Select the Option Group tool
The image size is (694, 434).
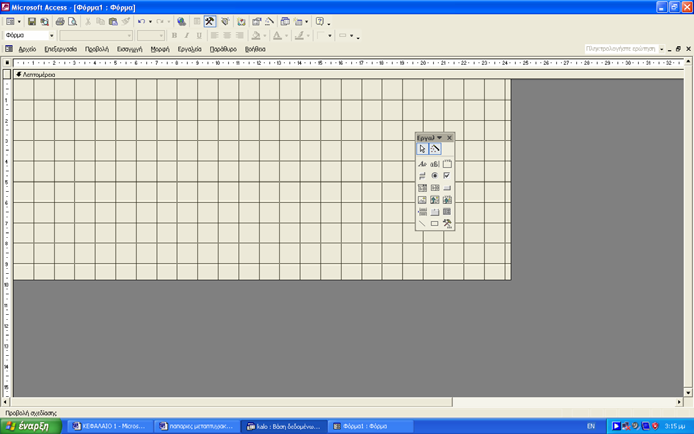(x=447, y=164)
